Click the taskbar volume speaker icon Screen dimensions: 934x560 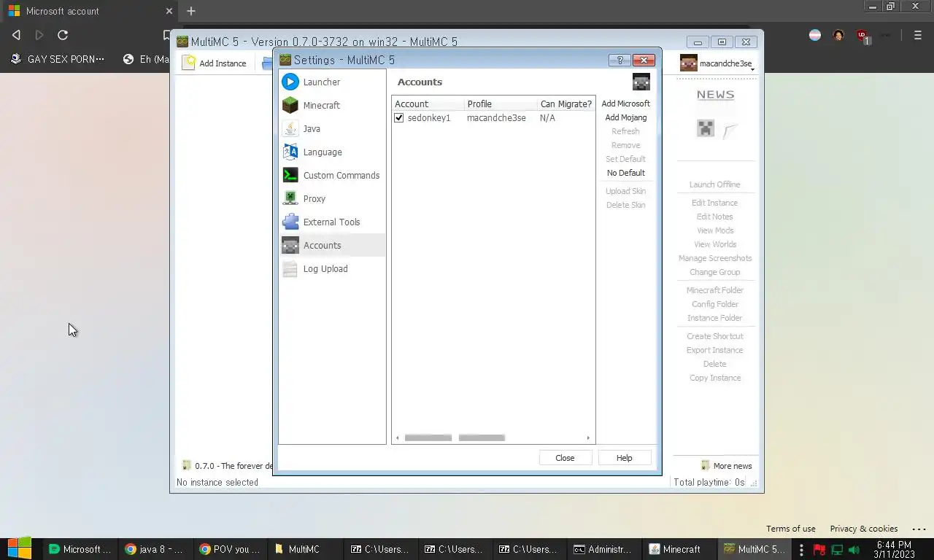pyautogui.click(x=854, y=550)
